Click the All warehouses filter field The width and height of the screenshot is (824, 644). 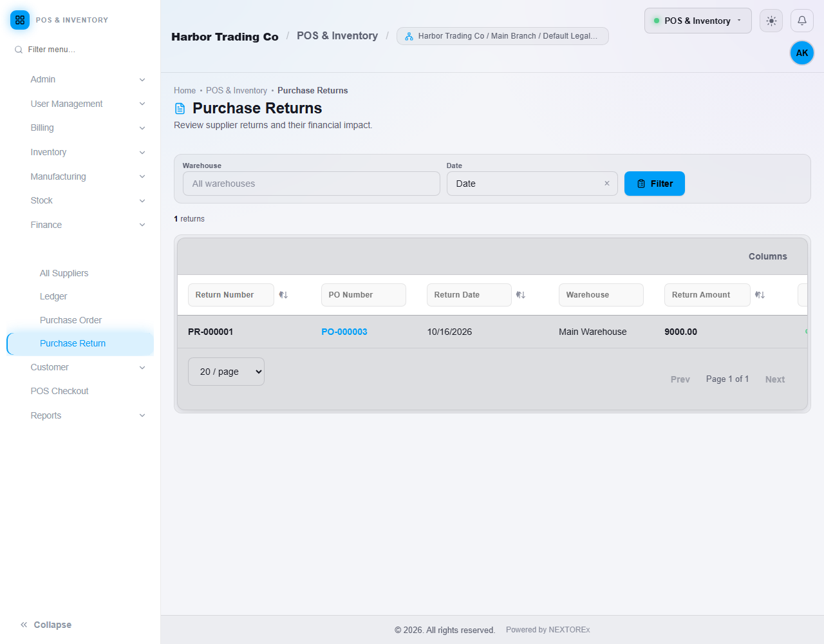pyautogui.click(x=312, y=184)
